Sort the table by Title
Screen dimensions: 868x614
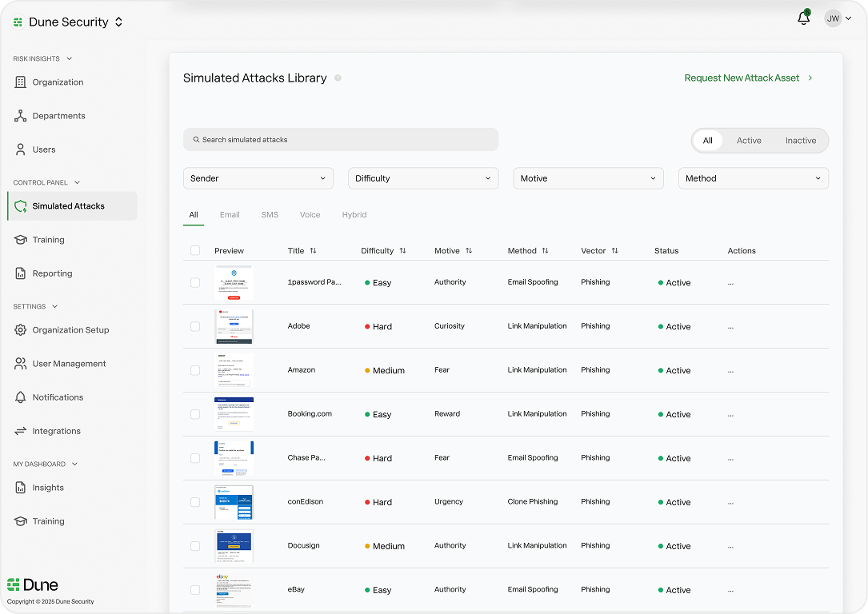pos(314,250)
